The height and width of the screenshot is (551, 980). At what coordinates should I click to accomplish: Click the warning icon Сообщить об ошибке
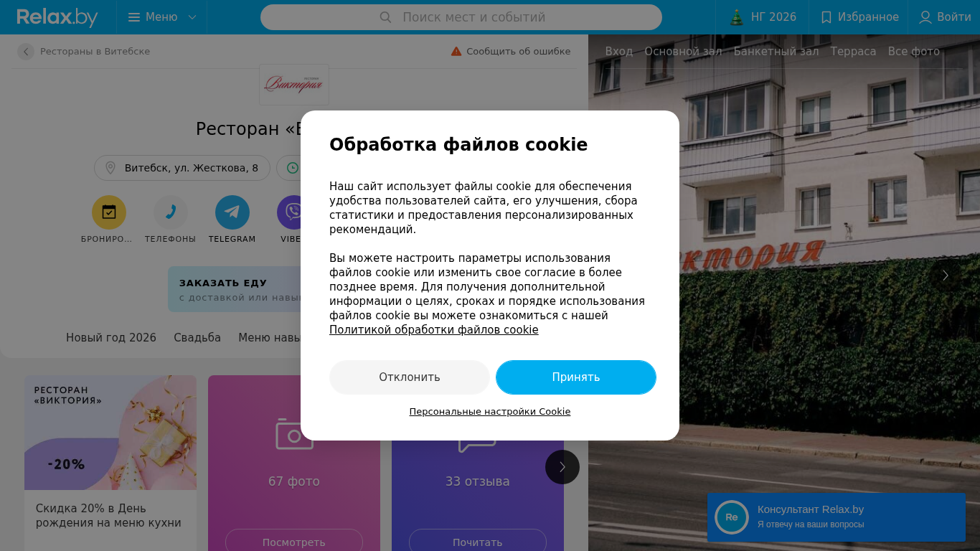[456, 52]
